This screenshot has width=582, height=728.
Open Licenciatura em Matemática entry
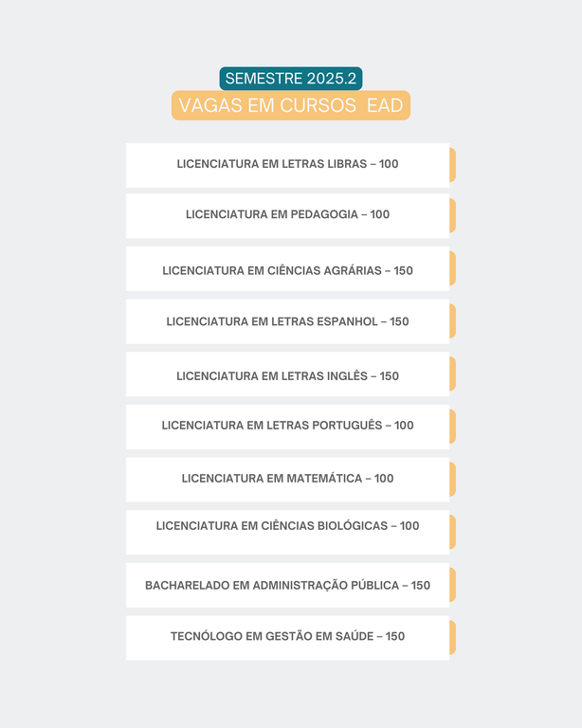[x=287, y=479]
